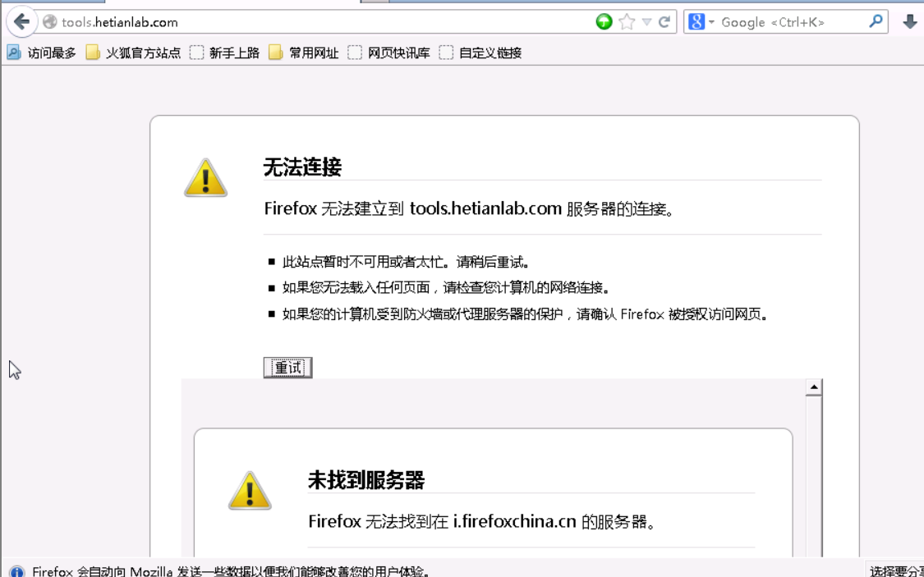
Task: Click the Firefox 无法建立到 tools.hetianlab.com message
Action: pos(469,208)
